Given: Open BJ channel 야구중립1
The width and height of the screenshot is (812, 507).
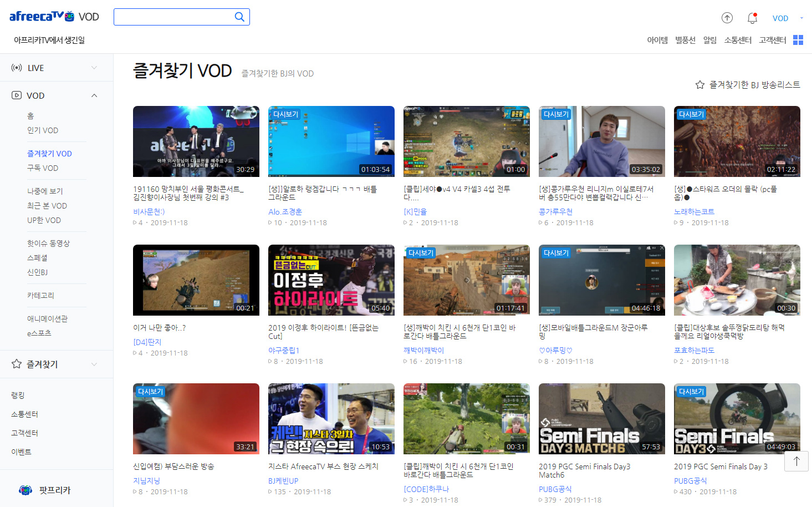Looking at the screenshot, I should [x=284, y=351].
